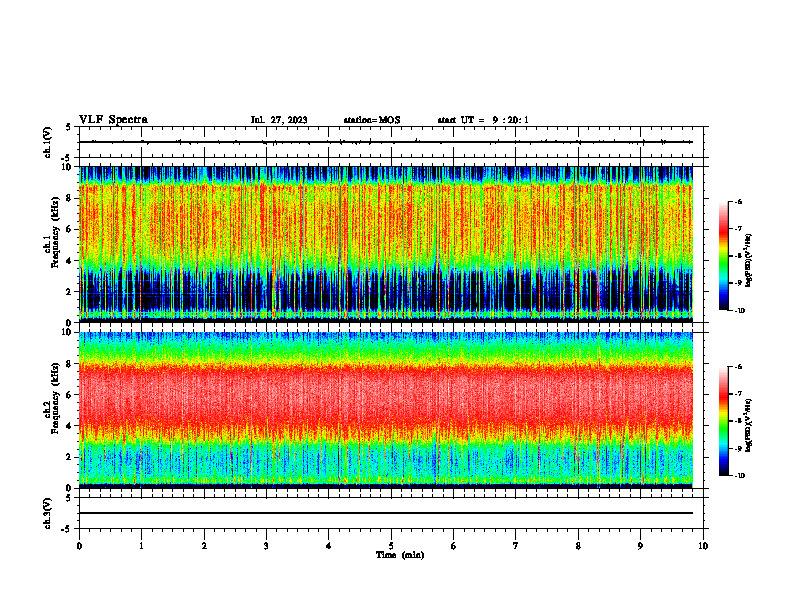Click the "-8" tick on ch.2 color bar
The height and width of the screenshot is (612, 792).
pos(739,421)
